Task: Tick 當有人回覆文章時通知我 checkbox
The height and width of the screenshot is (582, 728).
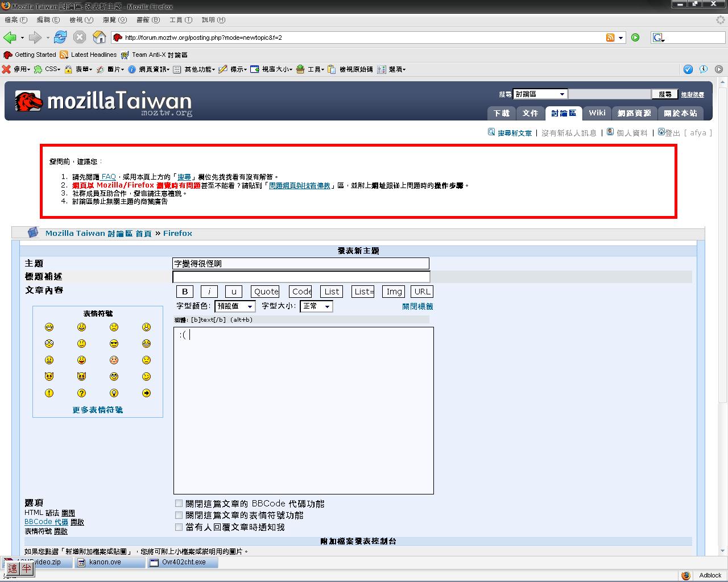Action: coord(179,527)
